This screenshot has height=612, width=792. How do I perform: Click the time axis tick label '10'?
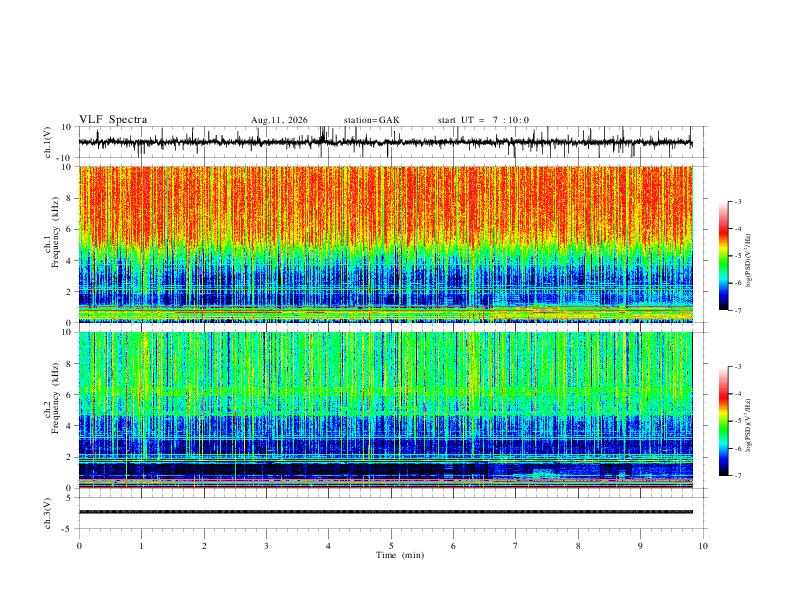point(703,546)
